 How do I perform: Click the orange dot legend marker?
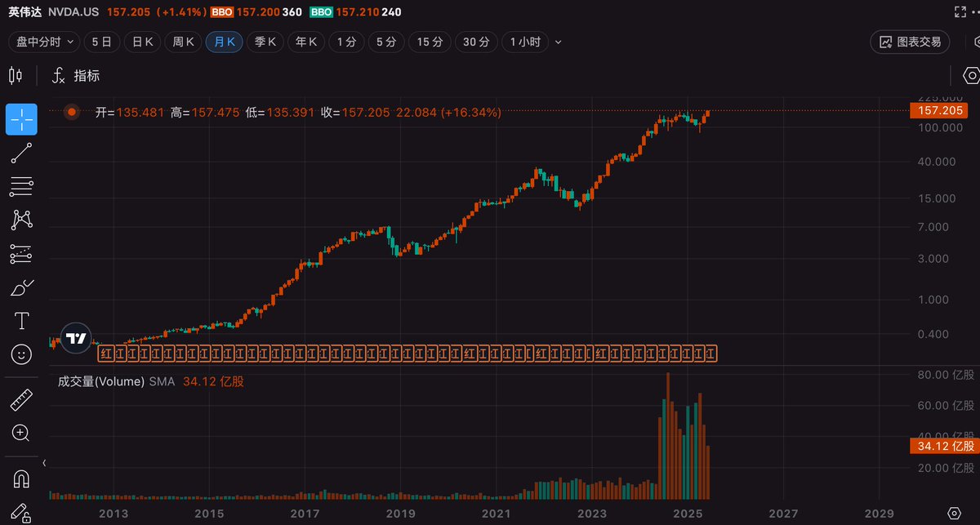pyautogui.click(x=72, y=112)
